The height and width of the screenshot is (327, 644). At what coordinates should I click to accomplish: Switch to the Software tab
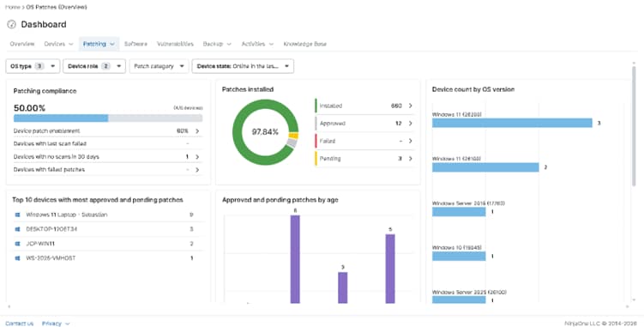[135, 44]
